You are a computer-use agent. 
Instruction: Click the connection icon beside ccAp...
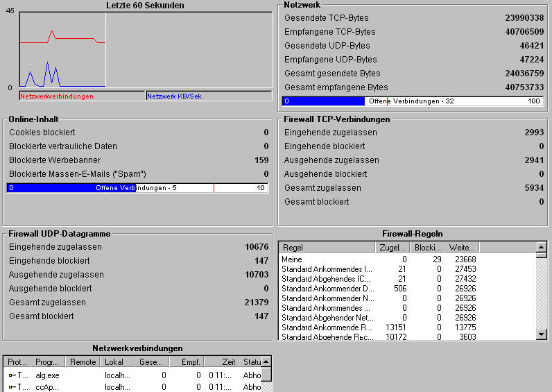pos(12,387)
